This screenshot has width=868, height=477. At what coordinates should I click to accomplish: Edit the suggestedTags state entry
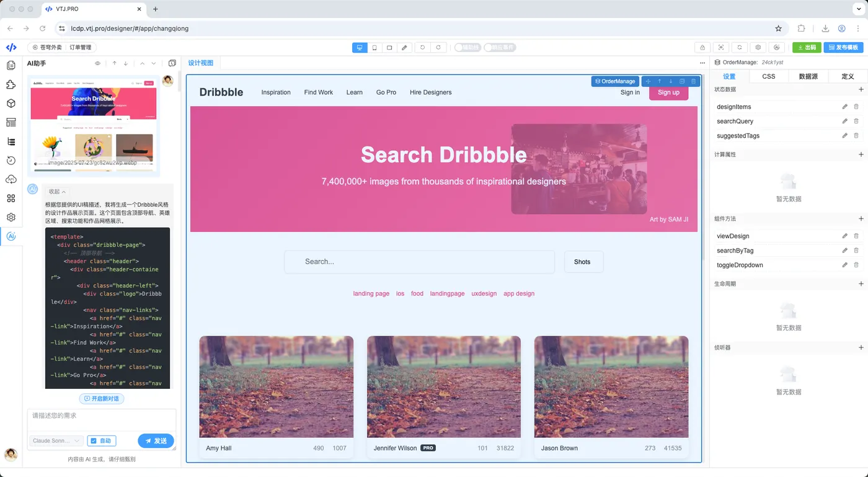tap(844, 135)
